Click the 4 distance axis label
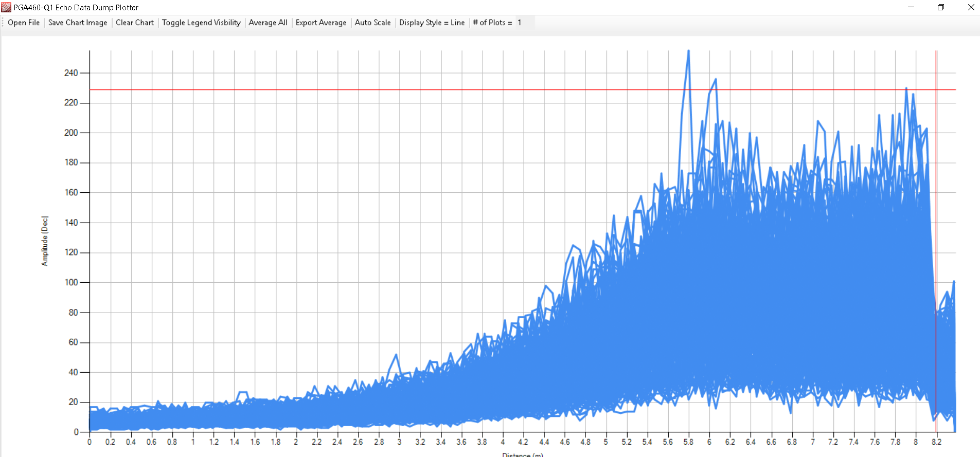The image size is (980, 457). coord(503,442)
